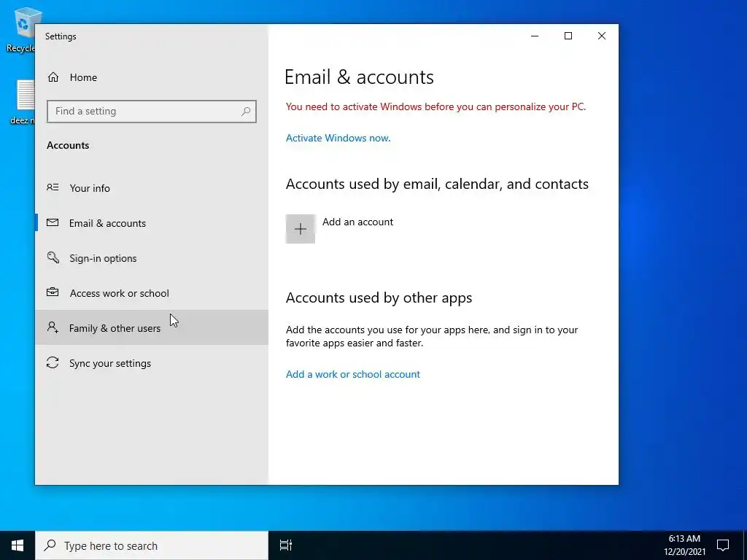
Task: Click 'Accounts used by email, calendar, and contacts'
Action: click(437, 184)
